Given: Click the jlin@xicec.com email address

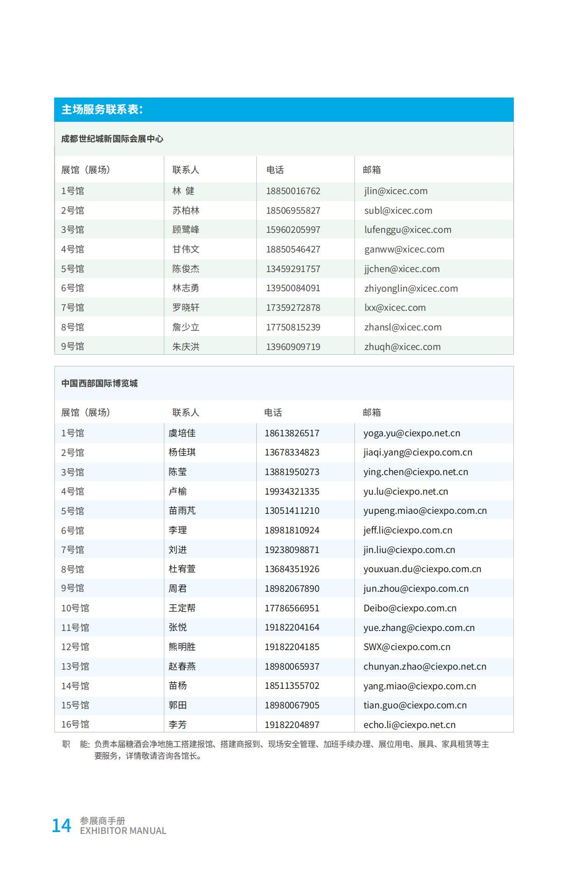Looking at the screenshot, I should pos(396,191).
